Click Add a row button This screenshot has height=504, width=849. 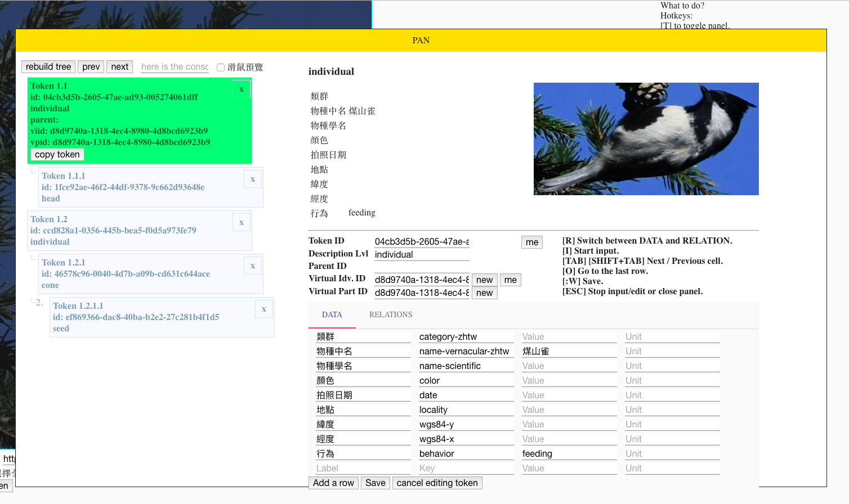(333, 483)
